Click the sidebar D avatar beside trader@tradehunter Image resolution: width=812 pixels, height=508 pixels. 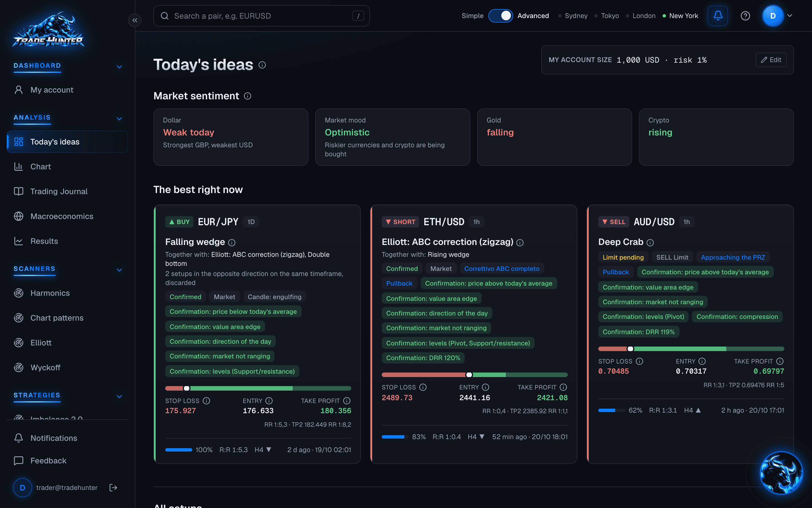click(x=23, y=487)
